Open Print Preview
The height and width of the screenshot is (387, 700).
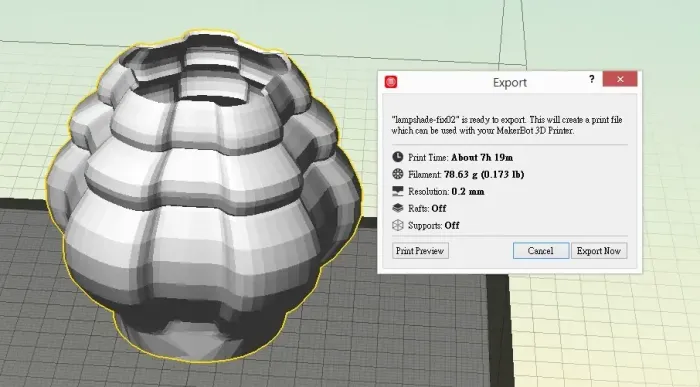click(420, 251)
